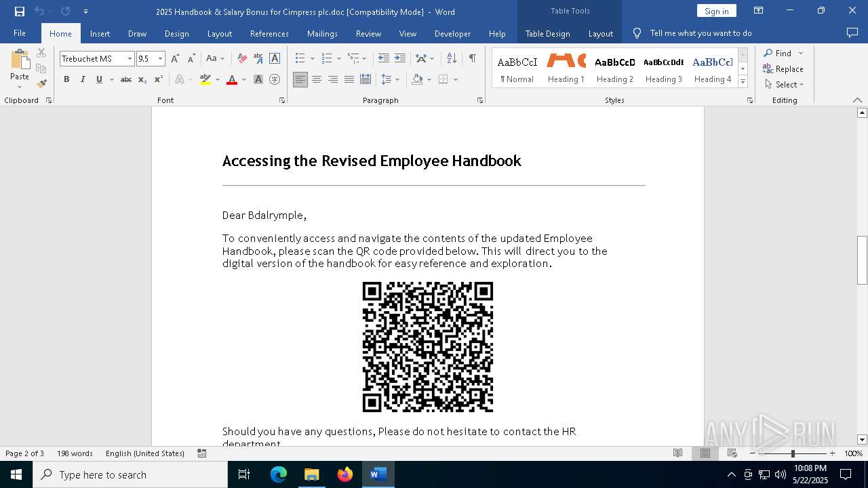The image size is (868, 488).
Task: Toggle Bold formatting
Action: [66, 79]
